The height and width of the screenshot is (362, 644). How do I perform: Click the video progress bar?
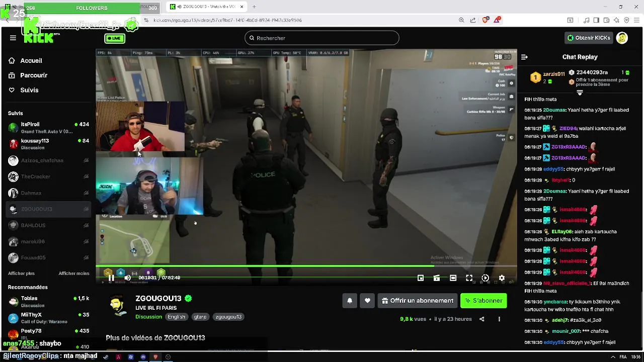(306, 266)
